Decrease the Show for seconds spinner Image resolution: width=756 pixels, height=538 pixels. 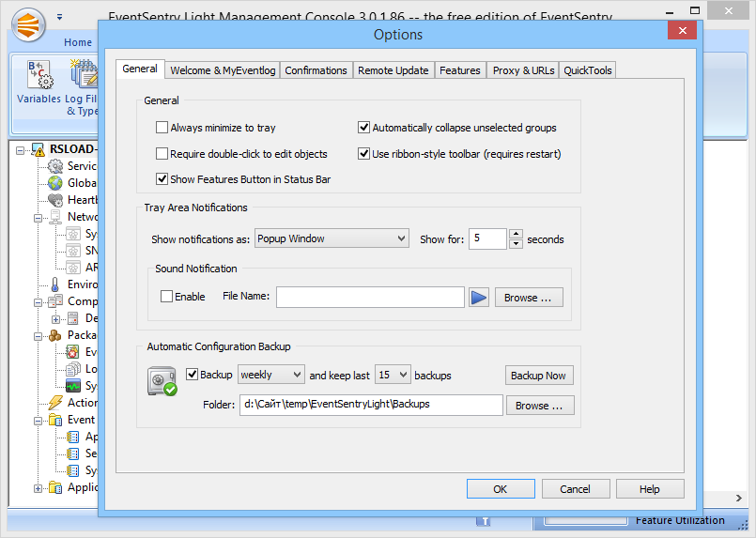(x=516, y=243)
